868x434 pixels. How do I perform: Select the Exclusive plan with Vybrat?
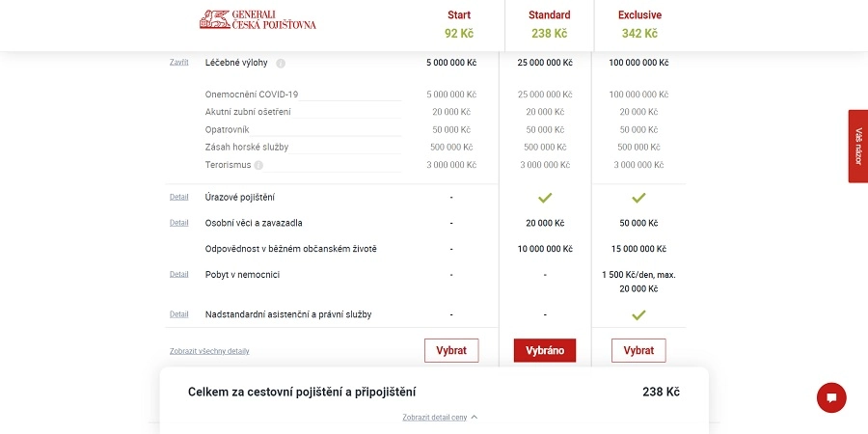[638, 350]
